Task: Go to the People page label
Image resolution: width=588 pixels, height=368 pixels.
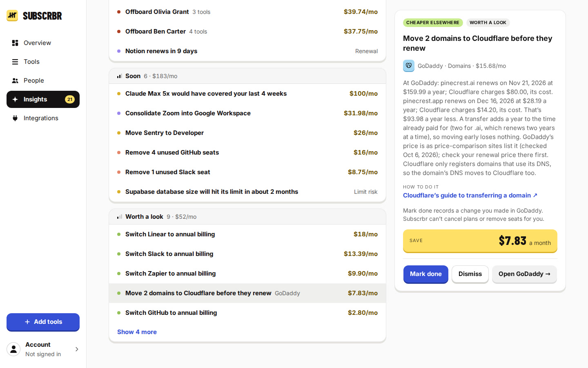Action: 33,81
